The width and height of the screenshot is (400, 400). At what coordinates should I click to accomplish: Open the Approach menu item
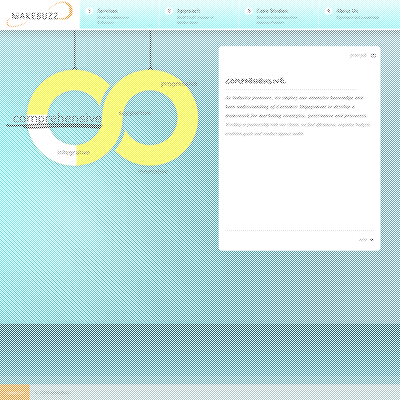188,11
